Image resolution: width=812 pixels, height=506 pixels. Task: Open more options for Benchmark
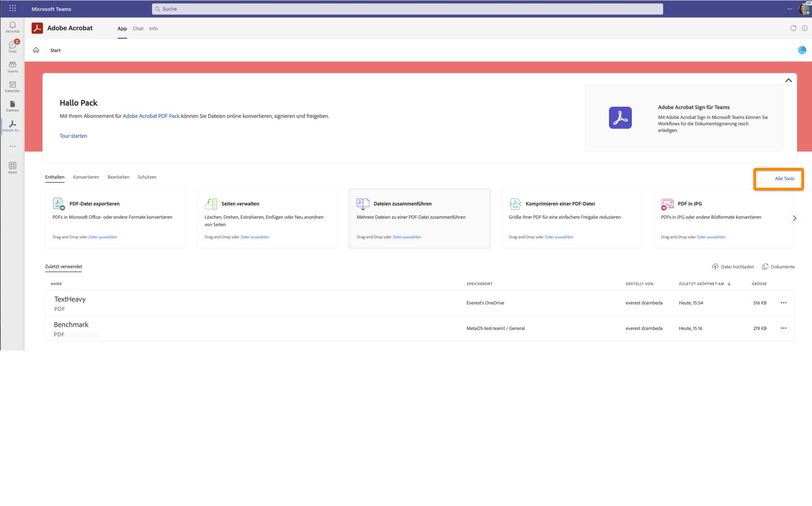[783, 328]
